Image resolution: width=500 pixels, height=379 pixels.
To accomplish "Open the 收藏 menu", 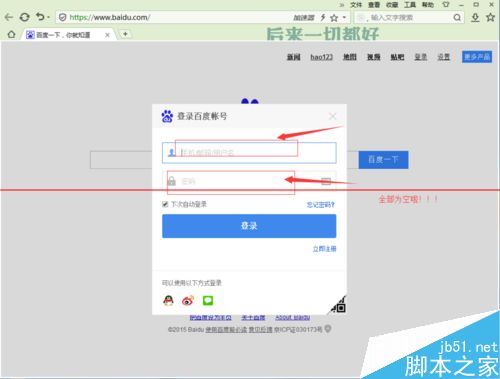I will tap(392, 5).
